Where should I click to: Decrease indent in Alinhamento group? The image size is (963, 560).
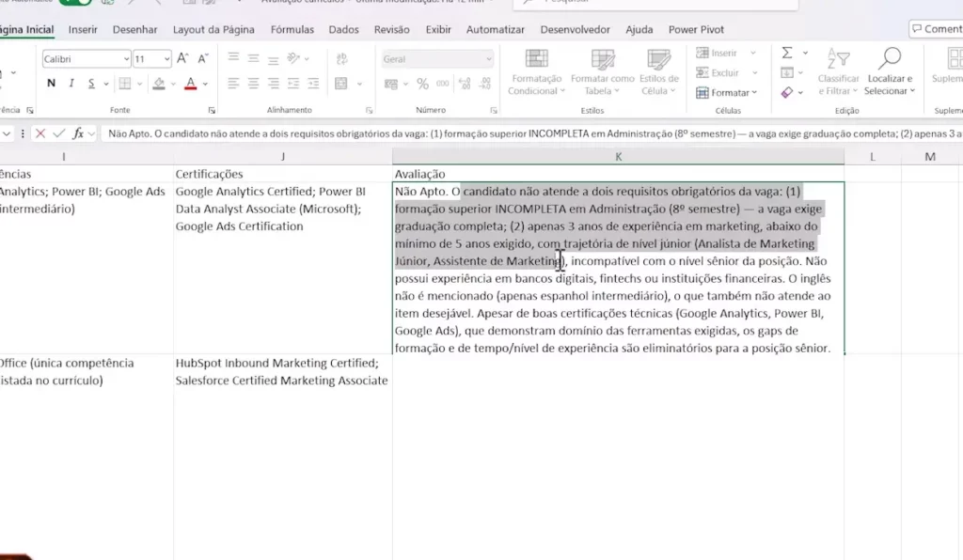(x=293, y=84)
